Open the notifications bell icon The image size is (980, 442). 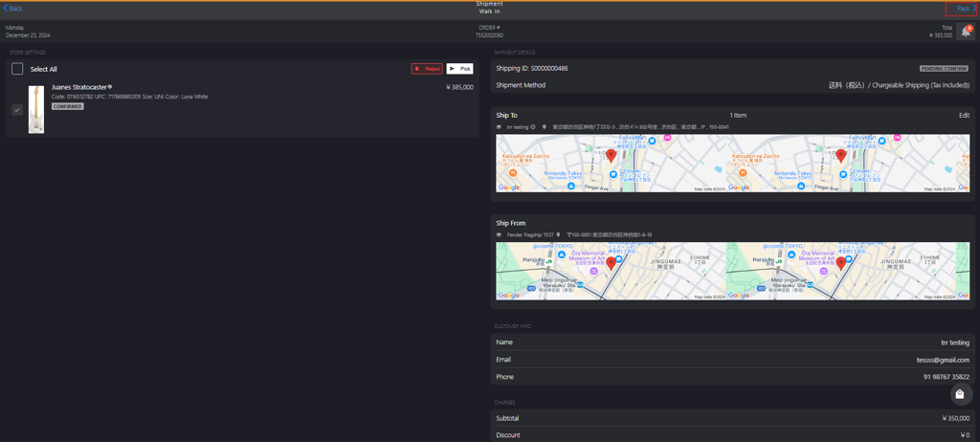pos(966,32)
